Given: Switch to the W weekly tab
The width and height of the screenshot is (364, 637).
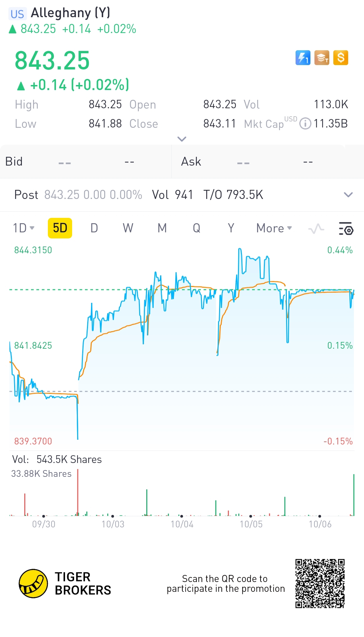Looking at the screenshot, I should click(128, 228).
